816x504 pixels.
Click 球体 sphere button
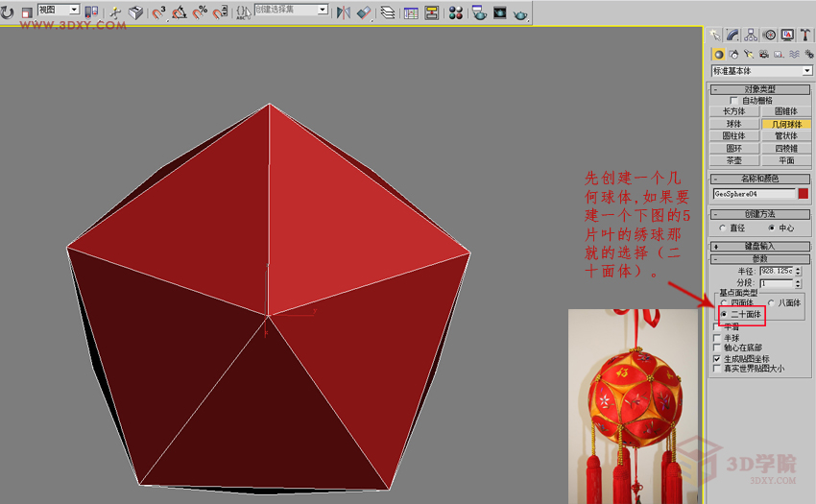[x=733, y=124]
